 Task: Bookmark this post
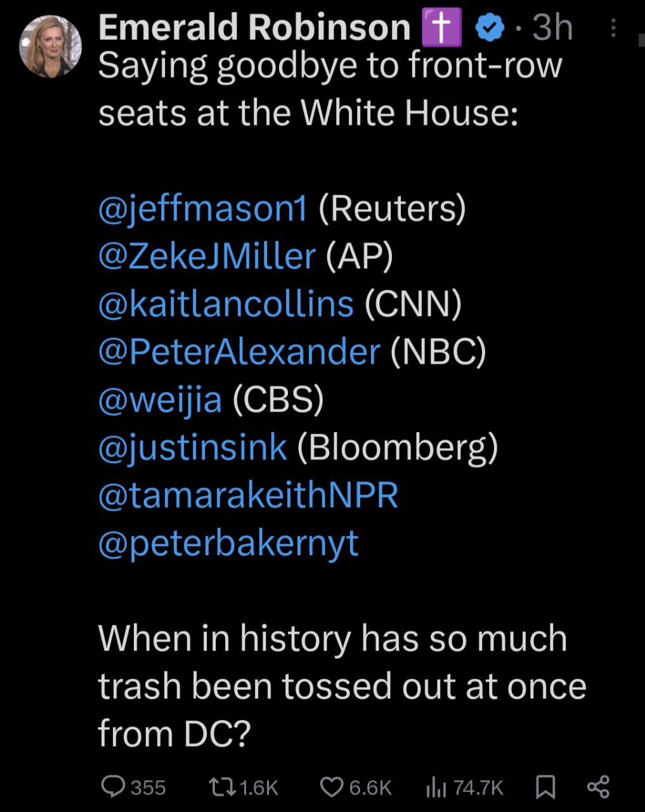pos(545,787)
